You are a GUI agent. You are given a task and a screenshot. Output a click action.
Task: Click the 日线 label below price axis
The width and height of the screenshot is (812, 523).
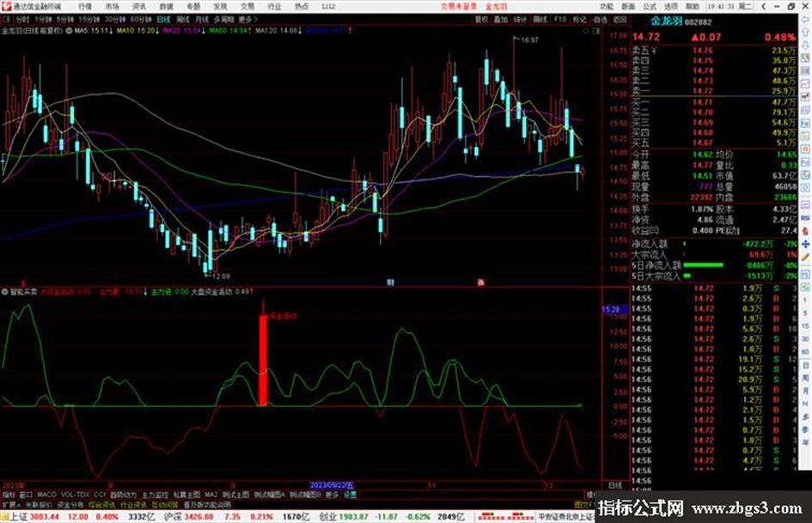pyautogui.click(x=614, y=485)
